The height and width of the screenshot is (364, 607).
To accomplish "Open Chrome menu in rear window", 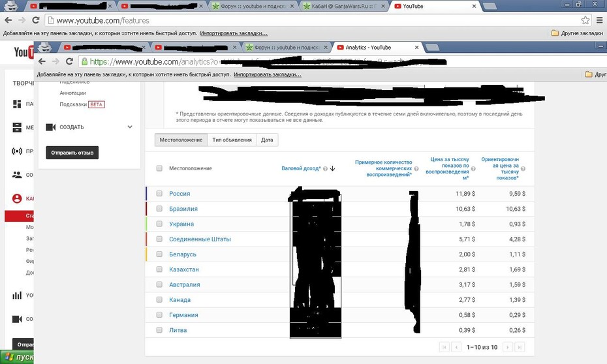I will (x=599, y=20).
